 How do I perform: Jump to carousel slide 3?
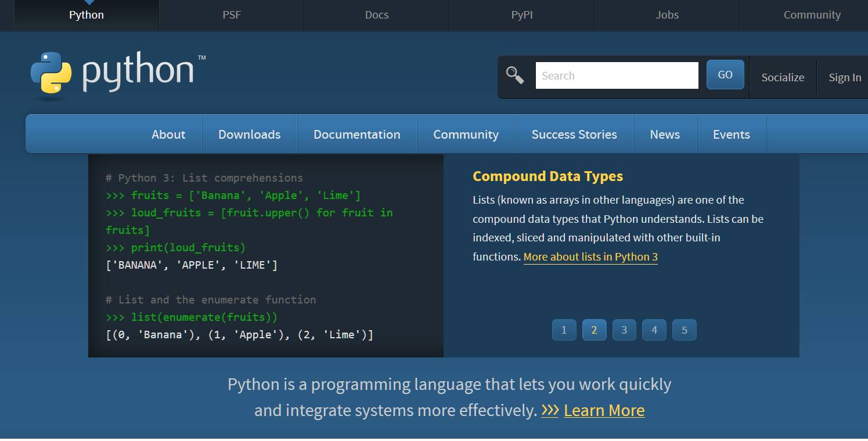click(624, 330)
